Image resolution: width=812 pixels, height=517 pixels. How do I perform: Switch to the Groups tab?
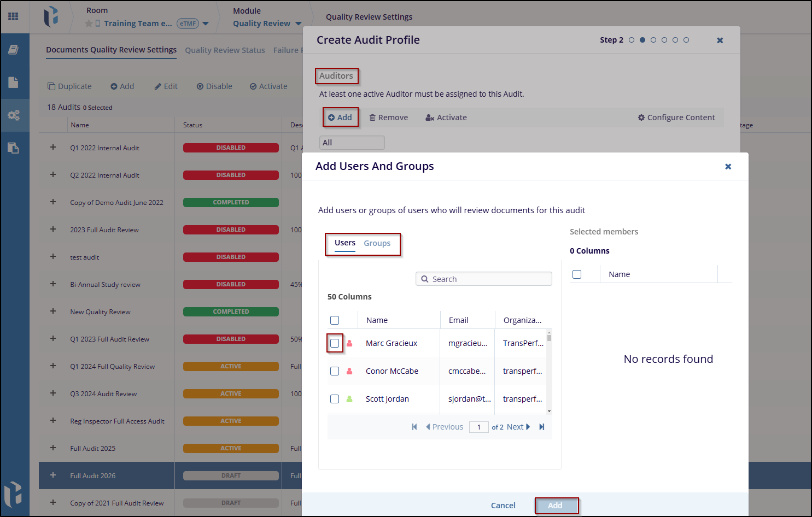[x=377, y=243]
